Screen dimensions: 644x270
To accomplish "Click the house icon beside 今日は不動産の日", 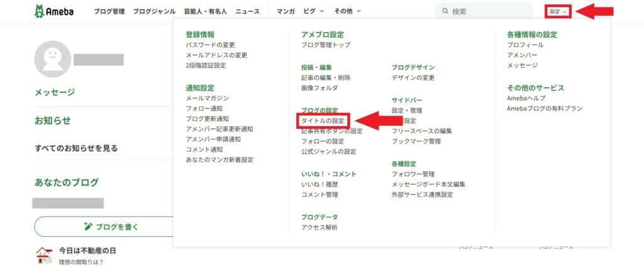I will 44,254.
